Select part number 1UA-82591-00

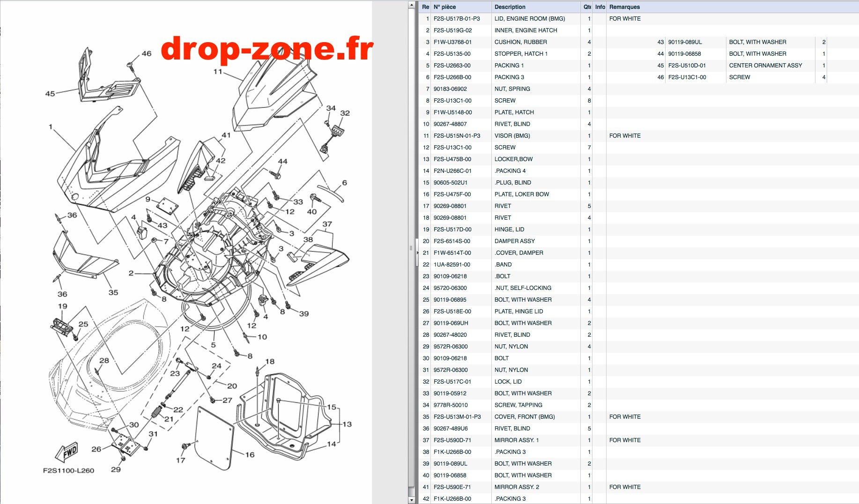point(452,265)
